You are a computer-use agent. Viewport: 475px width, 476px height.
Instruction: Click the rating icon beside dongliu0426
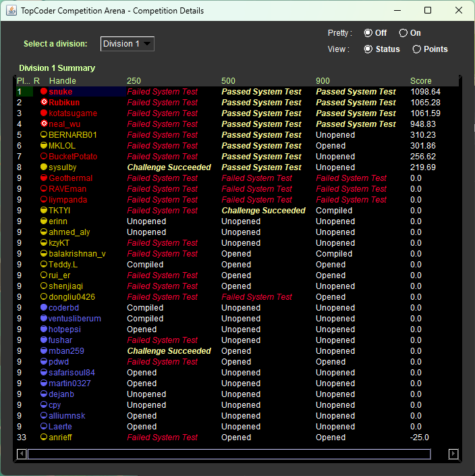click(44, 296)
